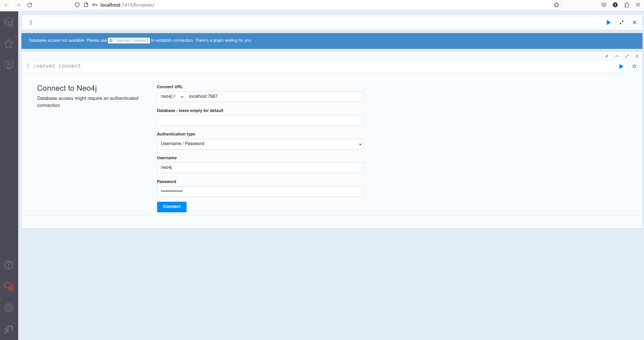Open the Authentication type dropdown
This screenshot has width=644, height=340.
point(260,144)
